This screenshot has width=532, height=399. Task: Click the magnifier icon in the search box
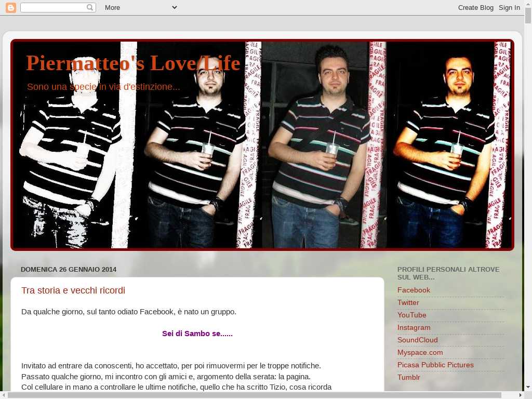[90, 7]
